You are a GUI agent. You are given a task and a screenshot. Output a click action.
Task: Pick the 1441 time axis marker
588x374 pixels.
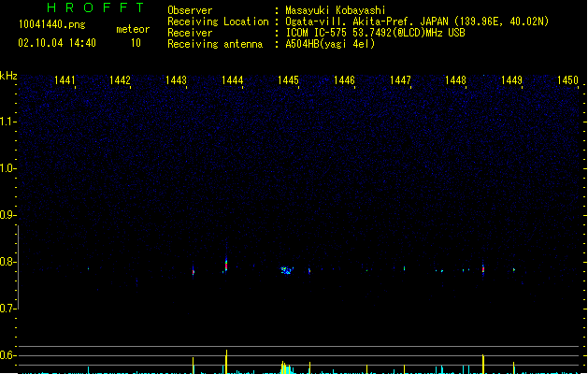65,80
